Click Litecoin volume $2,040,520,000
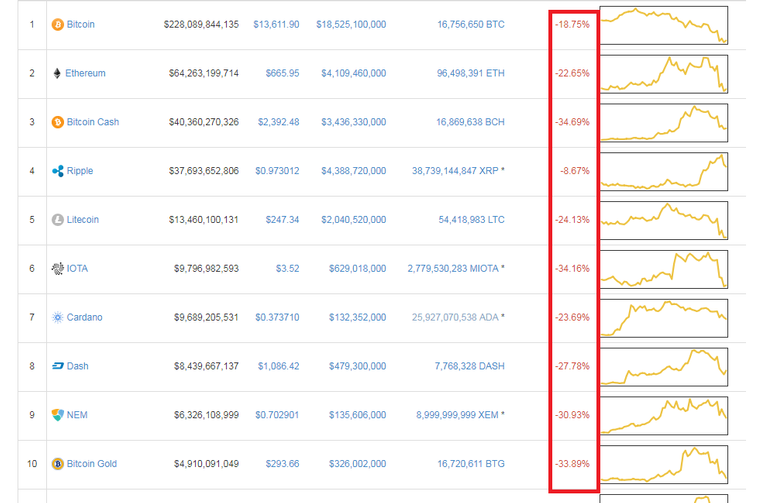768x503 pixels. [x=354, y=220]
